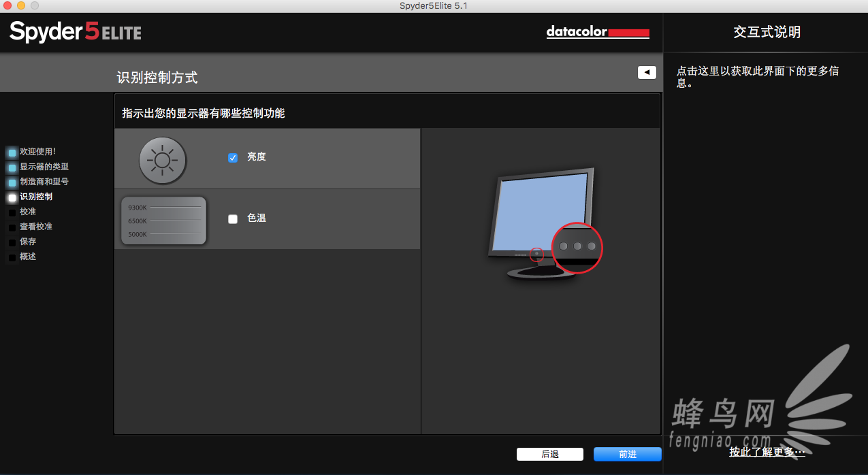Click the 前进 next button
The image size is (868, 475).
coord(627,454)
